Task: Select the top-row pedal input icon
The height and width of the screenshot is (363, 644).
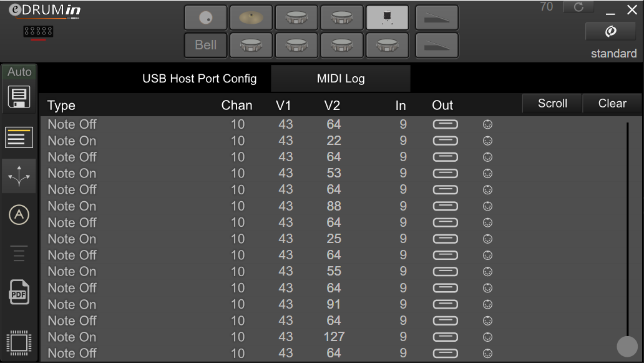Action: point(437,17)
